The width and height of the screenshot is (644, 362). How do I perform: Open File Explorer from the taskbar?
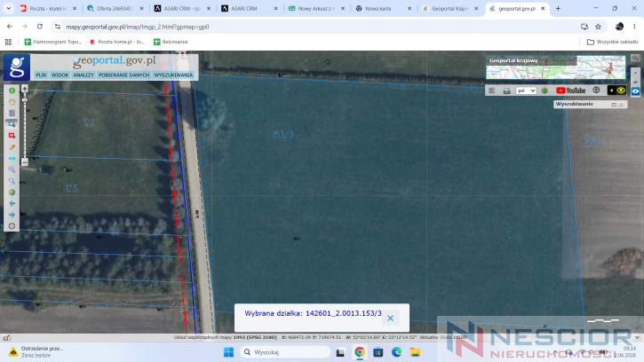tap(415, 352)
